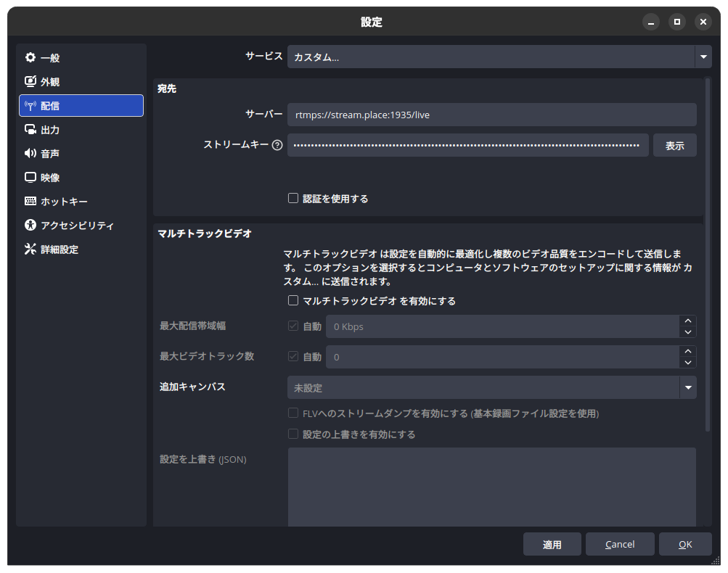Click the 出力 output icon in sidebar
Viewport: 728px width, 573px height.
click(x=30, y=130)
